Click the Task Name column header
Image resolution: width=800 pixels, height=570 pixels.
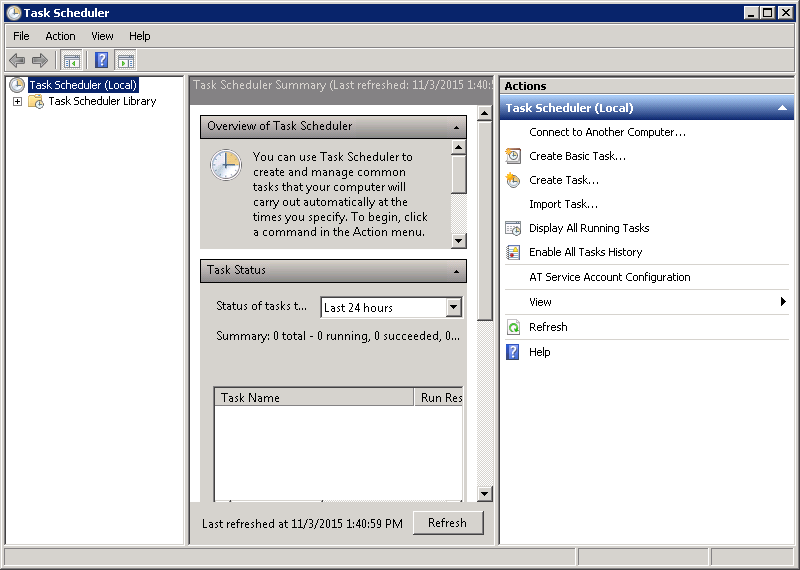coord(314,398)
